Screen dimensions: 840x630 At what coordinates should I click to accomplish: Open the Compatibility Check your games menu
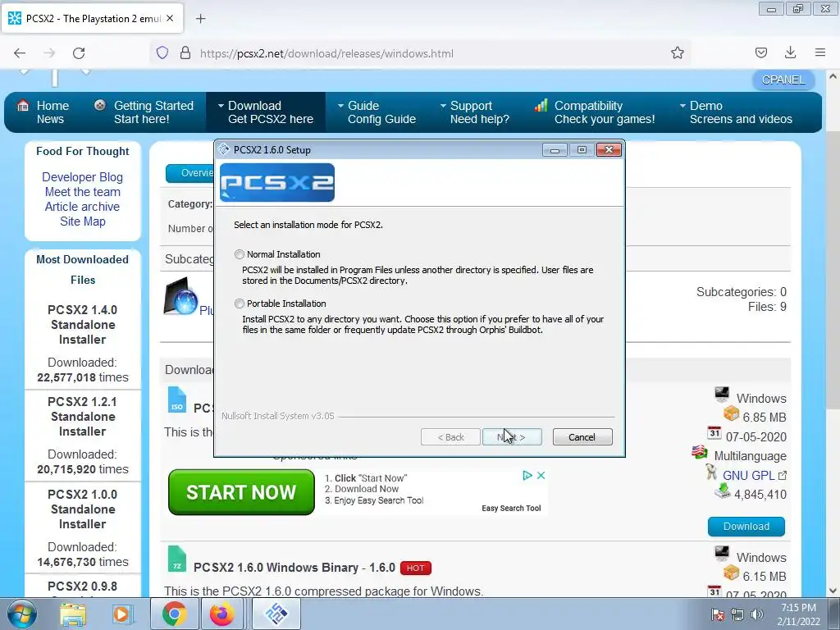pyautogui.click(x=596, y=112)
